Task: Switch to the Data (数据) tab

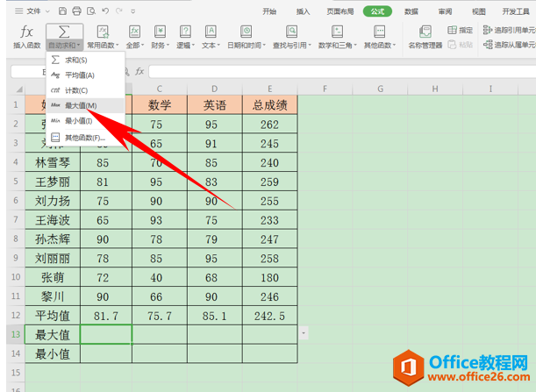Action: click(x=411, y=11)
